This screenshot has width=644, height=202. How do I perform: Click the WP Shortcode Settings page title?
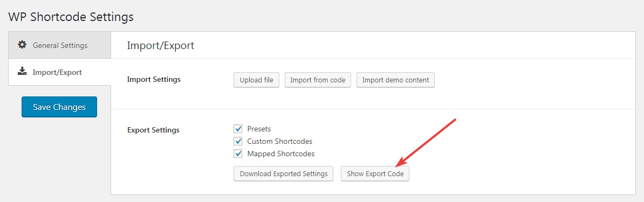[x=71, y=17]
